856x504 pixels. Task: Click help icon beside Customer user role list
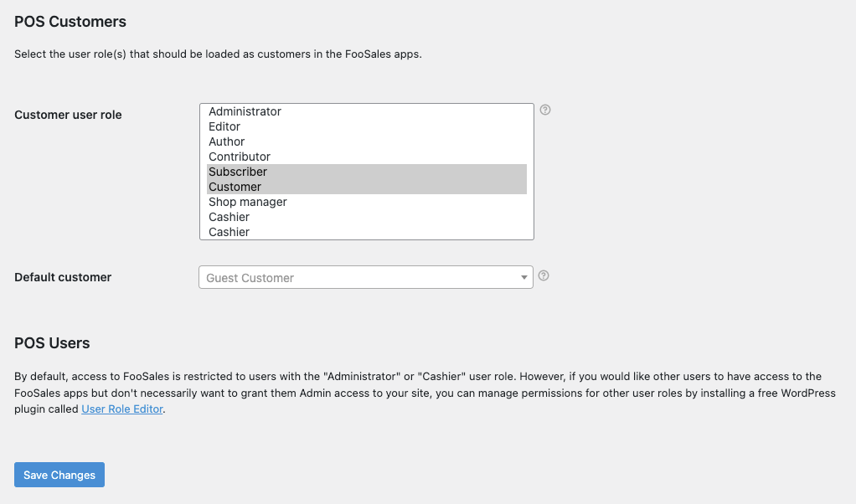pos(545,110)
